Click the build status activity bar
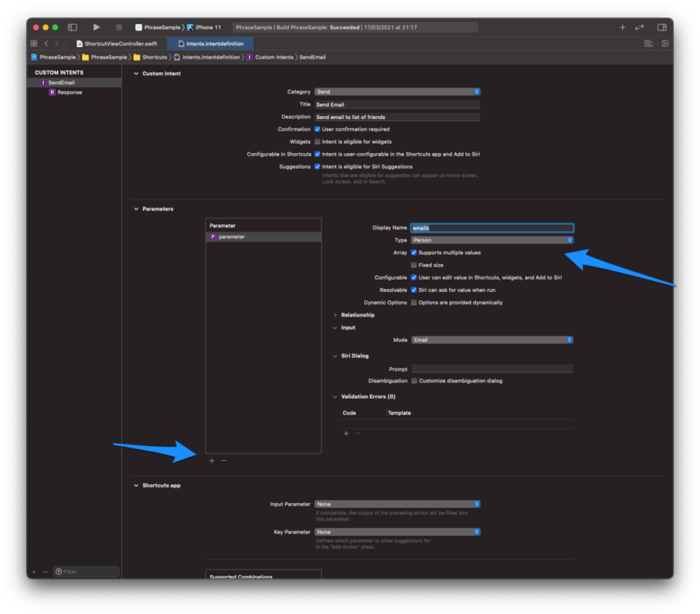Screen dimensions: 700x614 click(x=355, y=27)
